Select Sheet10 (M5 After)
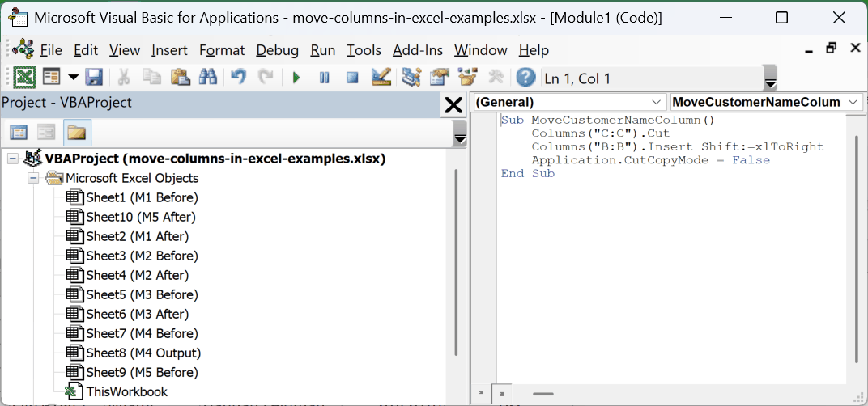The image size is (868, 406). 141,217
